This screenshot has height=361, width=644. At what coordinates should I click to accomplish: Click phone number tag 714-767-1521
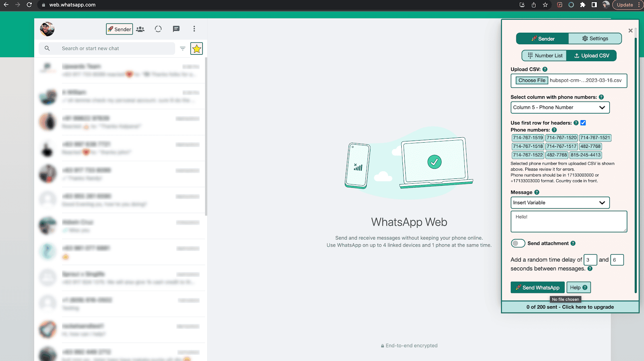[x=595, y=138]
